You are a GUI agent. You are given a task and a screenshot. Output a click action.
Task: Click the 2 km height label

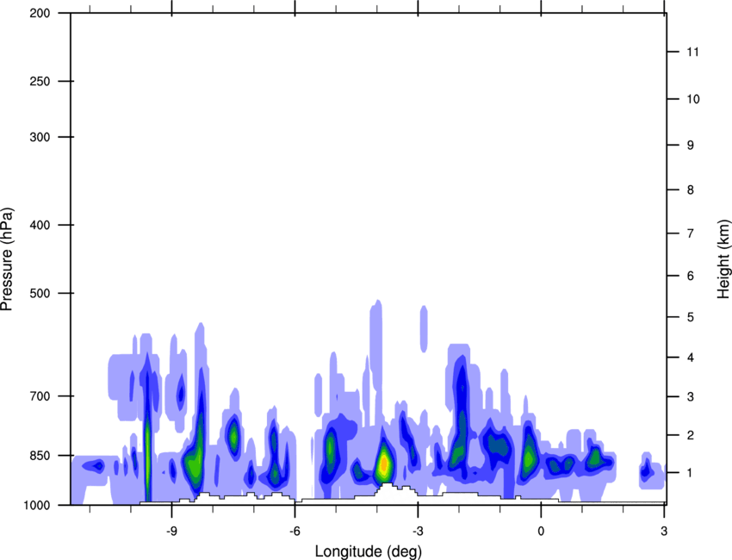[691, 435]
